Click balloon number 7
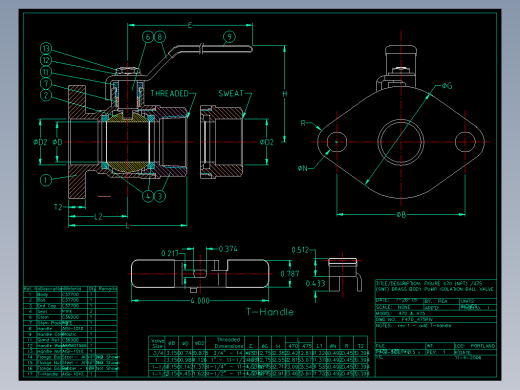 click(46, 83)
